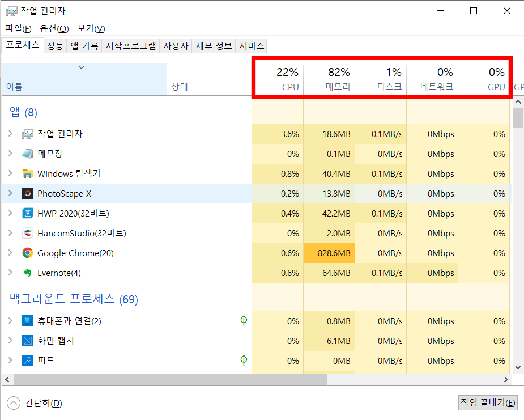Click the vertical scrollbar down arrow
524x420 pixels.
(518, 367)
